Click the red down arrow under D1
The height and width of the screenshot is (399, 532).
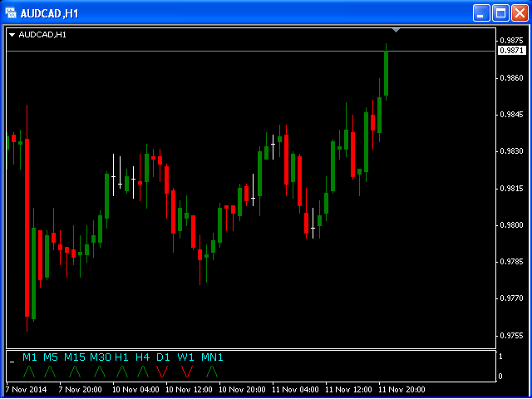[162, 371]
